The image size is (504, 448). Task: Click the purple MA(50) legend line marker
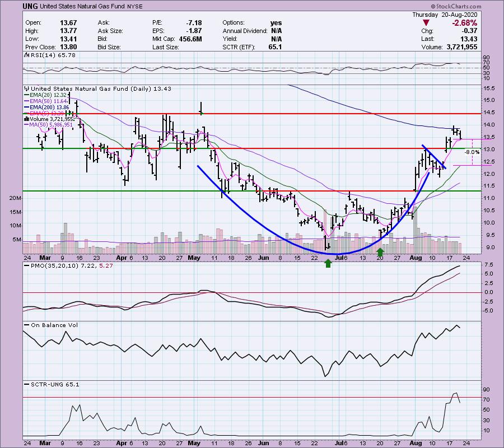pyautogui.click(x=27, y=125)
